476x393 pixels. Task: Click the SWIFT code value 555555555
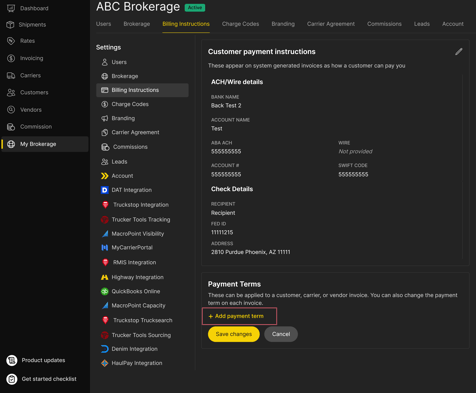point(353,174)
